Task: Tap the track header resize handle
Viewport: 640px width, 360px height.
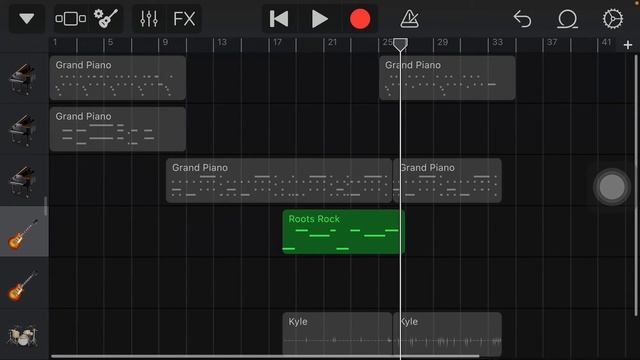Action: pyautogui.click(x=46, y=206)
